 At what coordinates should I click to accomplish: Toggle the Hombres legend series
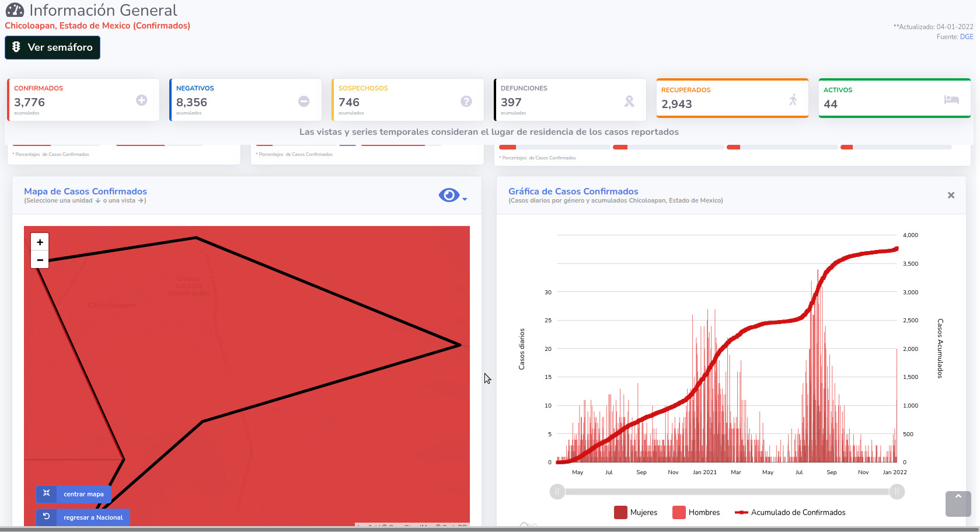(x=696, y=512)
